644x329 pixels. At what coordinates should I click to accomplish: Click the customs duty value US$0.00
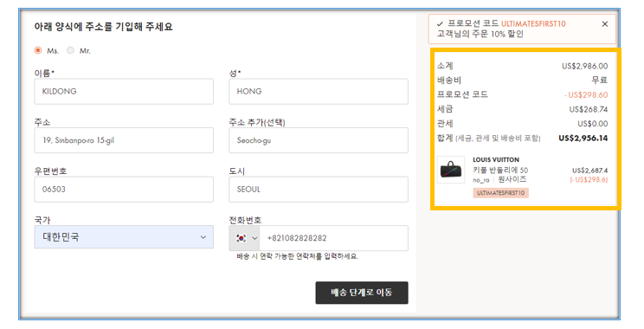click(x=592, y=124)
